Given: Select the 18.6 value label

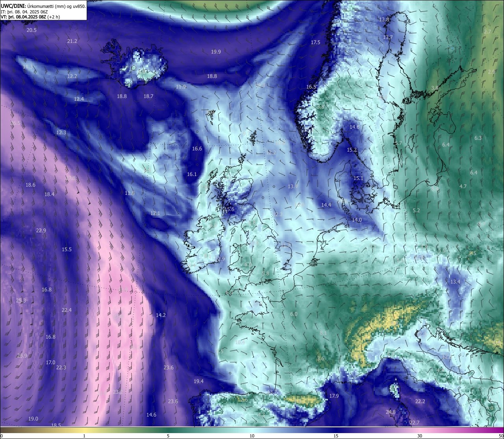Looking at the screenshot, I should 30,185.
